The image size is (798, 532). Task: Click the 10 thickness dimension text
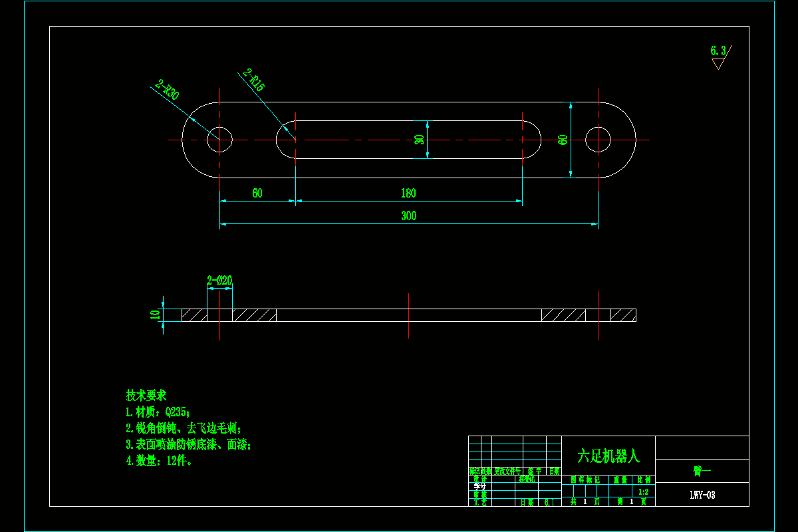[x=156, y=315]
